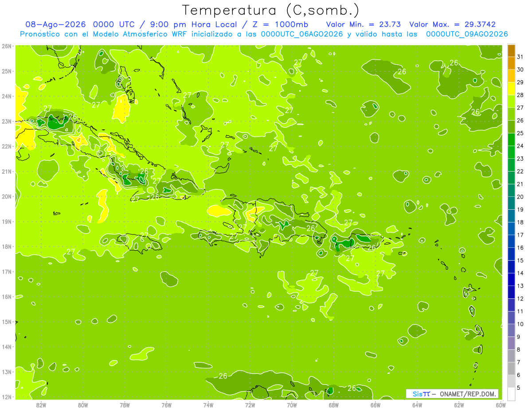Click the 20N latitude axis label

(x=7, y=196)
